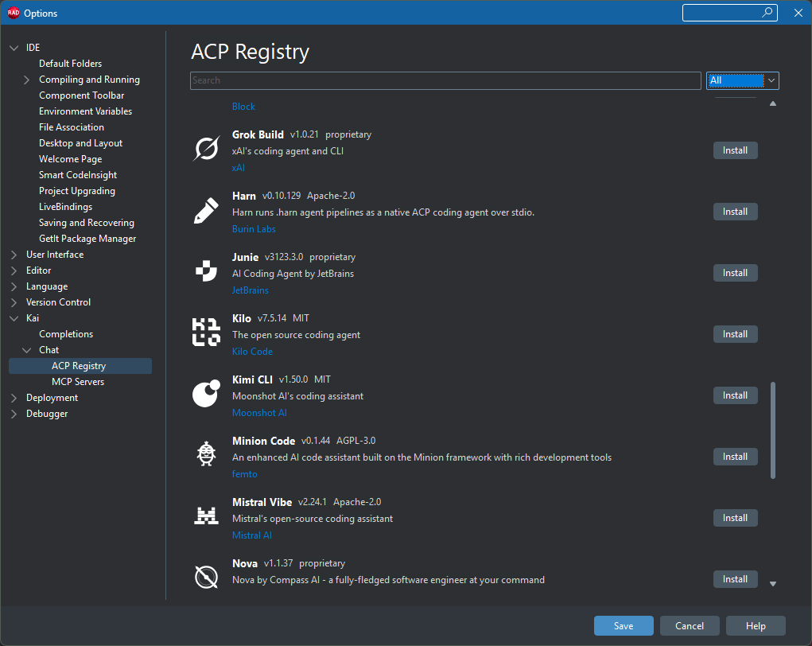Open Help for this options page
The image size is (812, 646).
tap(756, 626)
